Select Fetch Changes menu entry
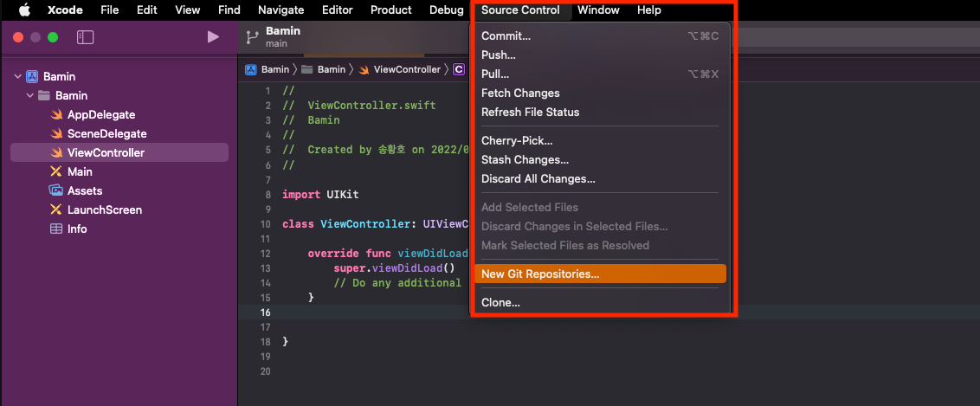This screenshot has height=406, width=980. pos(600,93)
